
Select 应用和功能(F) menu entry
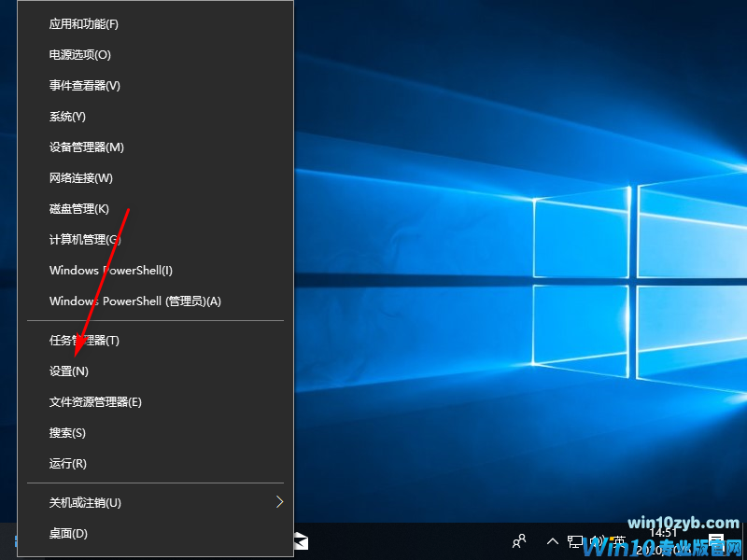coord(84,23)
